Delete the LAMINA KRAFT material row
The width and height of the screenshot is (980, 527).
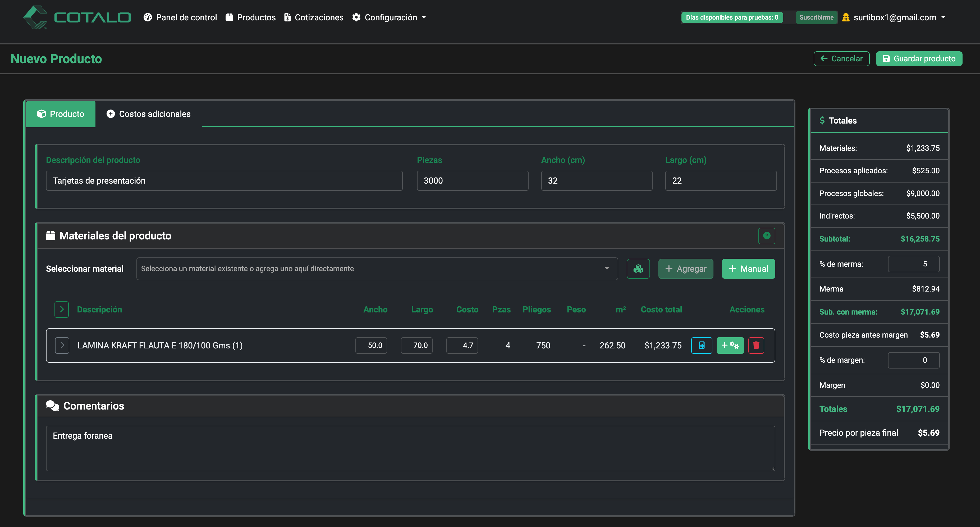(x=756, y=346)
